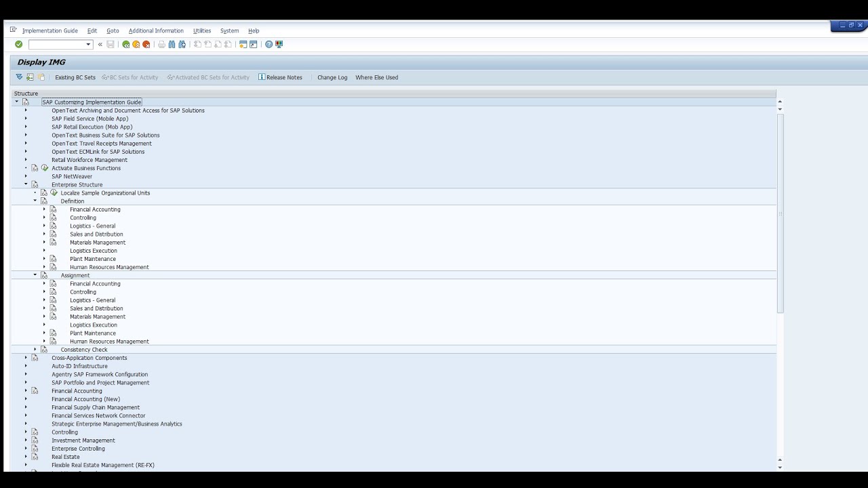The width and height of the screenshot is (868, 488).
Task: Click the BC Sets for Activity button
Action: click(x=130, y=77)
